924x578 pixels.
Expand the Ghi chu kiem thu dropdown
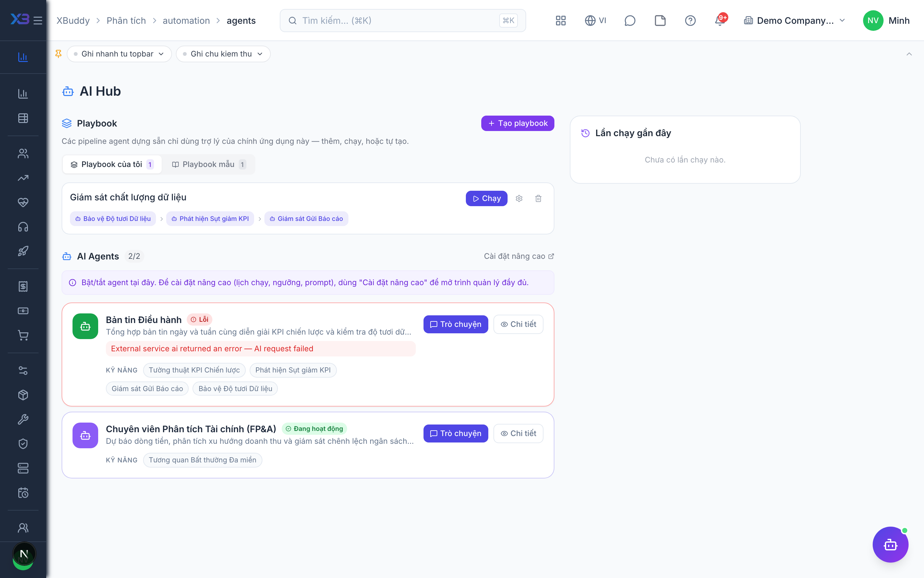point(223,54)
